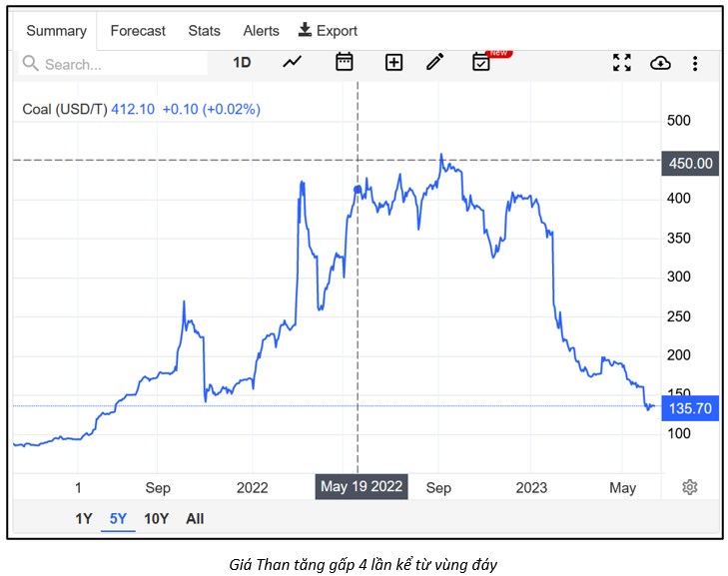
Task: Click the Export download arrow icon
Action: click(305, 29)
